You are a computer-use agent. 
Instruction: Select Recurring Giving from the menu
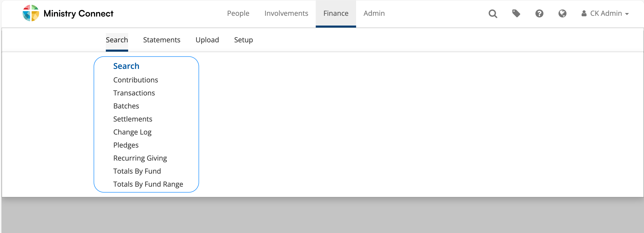click(140, 158)
